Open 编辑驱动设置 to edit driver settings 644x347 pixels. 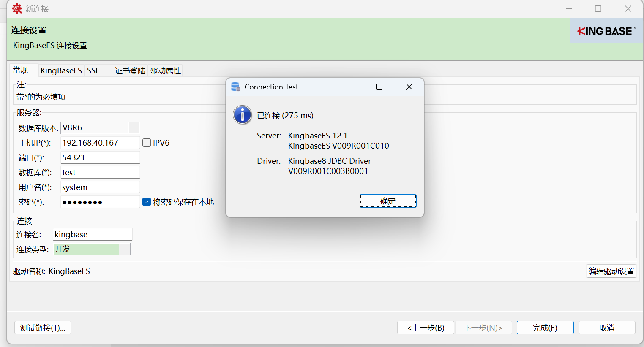[x=611, y=271]
